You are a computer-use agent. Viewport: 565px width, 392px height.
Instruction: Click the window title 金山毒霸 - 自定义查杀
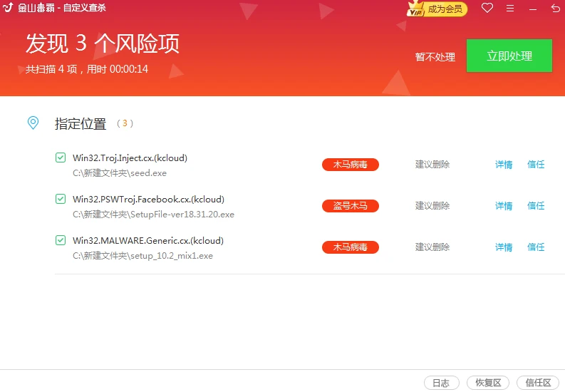click(x=61, y=8)
